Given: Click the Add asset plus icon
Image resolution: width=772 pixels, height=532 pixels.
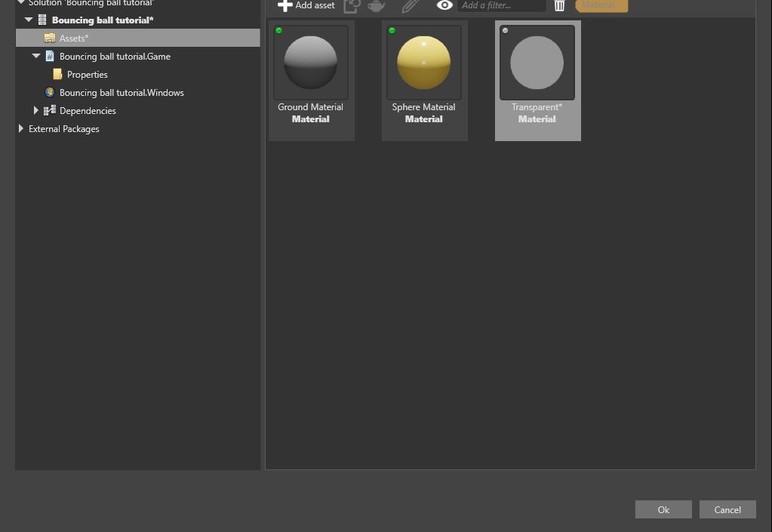Looking at the screenshot, I should coord(285,5).
